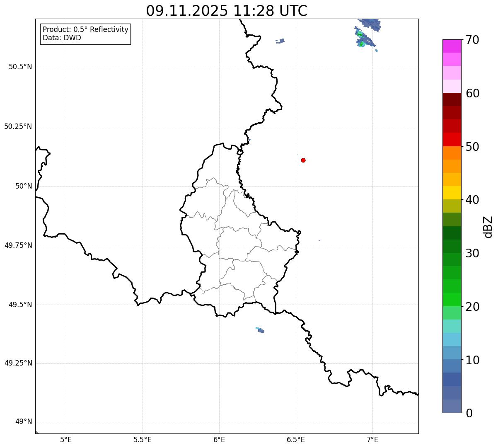The height and width of the screenshot is (448, 498).
Task: Click the 49°N latitude label
Action: click(x=24, y=422)
